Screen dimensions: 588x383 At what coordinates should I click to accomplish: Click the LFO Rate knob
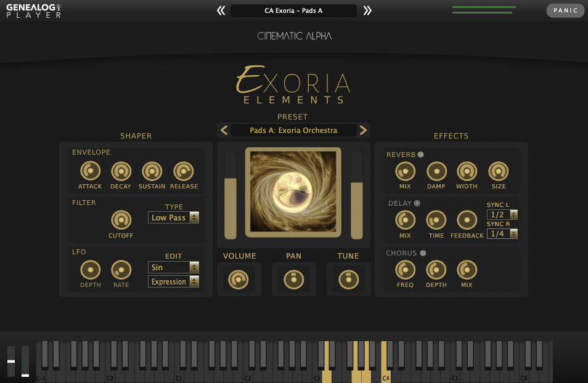click(x=121, y=270)
